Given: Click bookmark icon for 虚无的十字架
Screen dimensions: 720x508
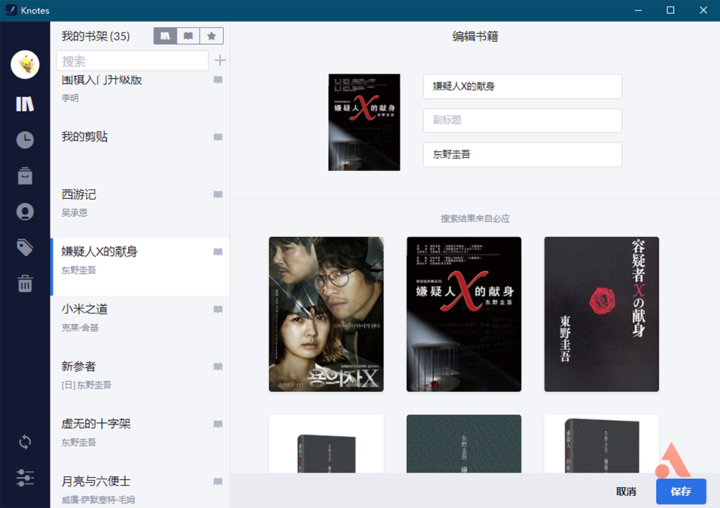Looking at the screenshot, I should (218, 424).
